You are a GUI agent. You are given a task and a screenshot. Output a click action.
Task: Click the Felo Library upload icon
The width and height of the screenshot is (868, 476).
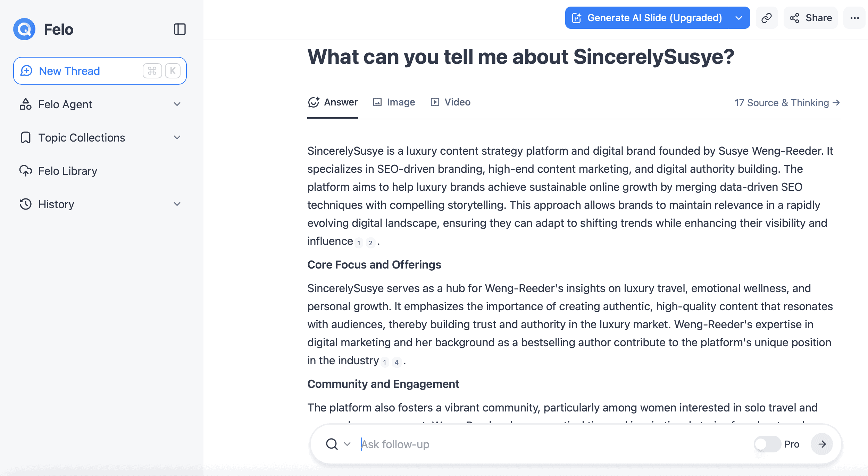point(26,171)
